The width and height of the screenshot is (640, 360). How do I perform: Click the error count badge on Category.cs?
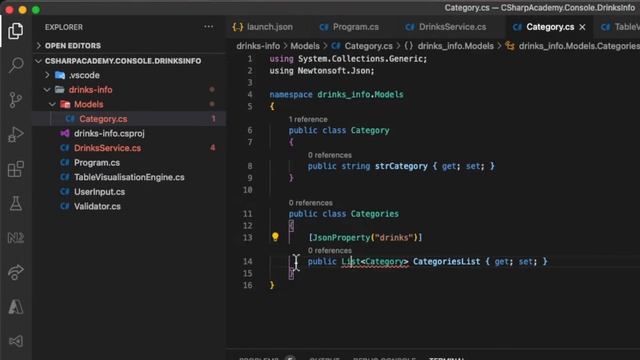[x=213, y=119]
